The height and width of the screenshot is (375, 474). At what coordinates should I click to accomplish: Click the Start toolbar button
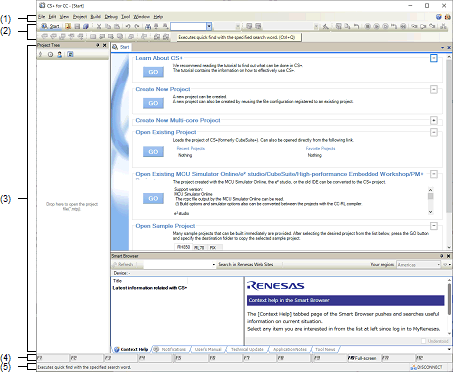pyautogui.click(x=50, y=26)
